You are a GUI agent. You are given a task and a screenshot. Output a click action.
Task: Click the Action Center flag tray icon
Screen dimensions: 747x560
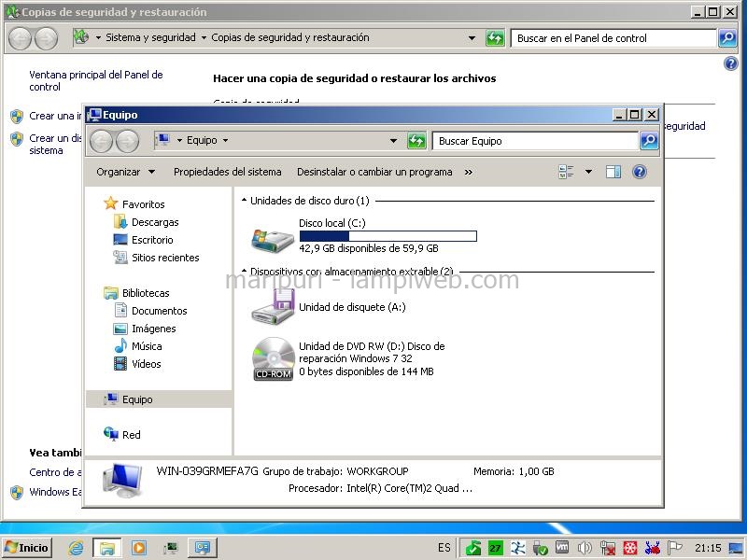tap(674, 548)
